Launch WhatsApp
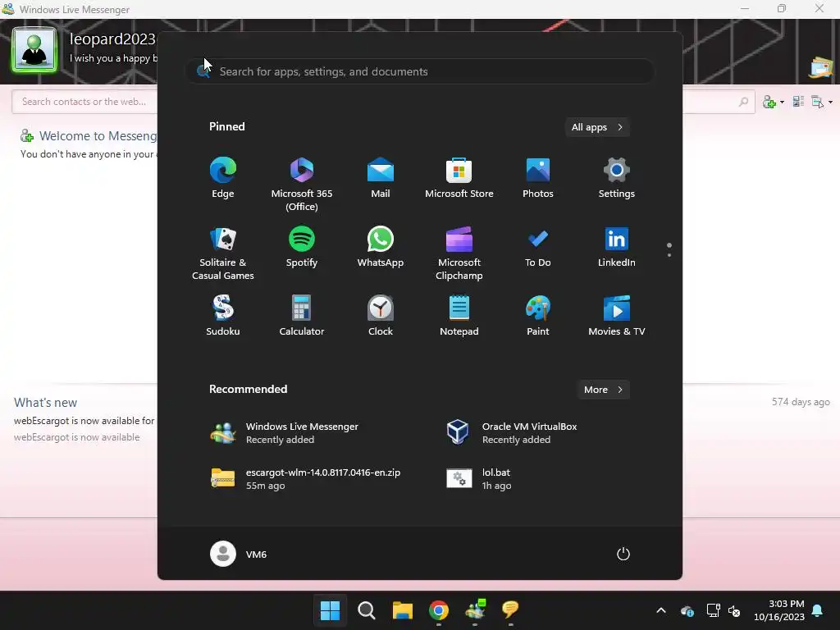Screen dimensions: 840x630 381,247
